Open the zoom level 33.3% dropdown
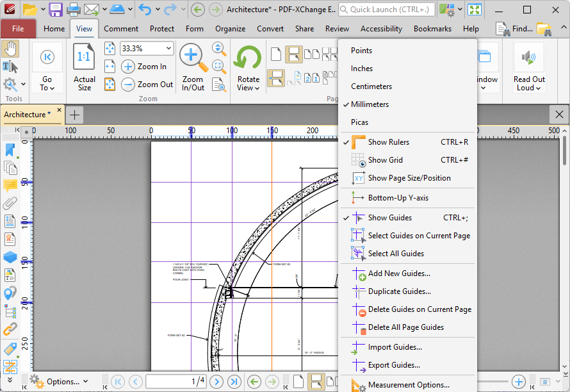This screenshot has height=392, width=570. (168, 49)
